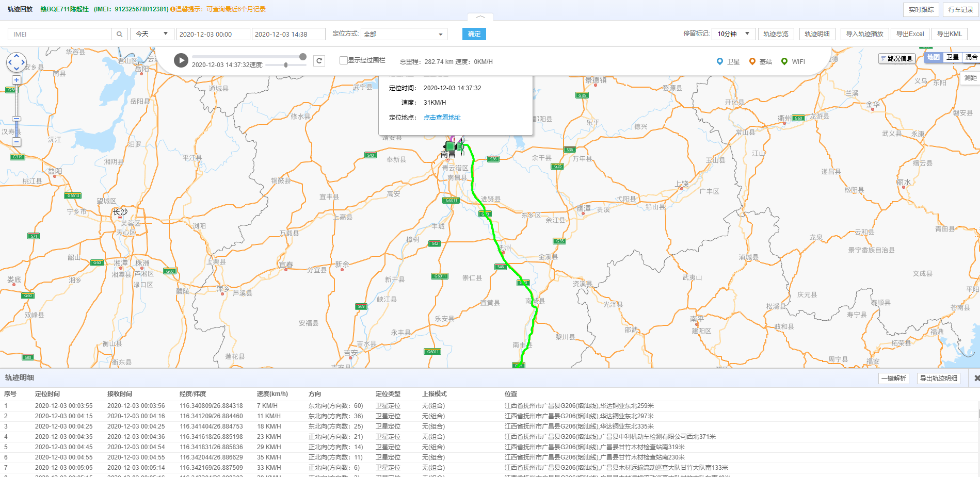Open the date range dropdown showing 今天
This screenshot has height=477, width=980.
(x=152, y=34)
